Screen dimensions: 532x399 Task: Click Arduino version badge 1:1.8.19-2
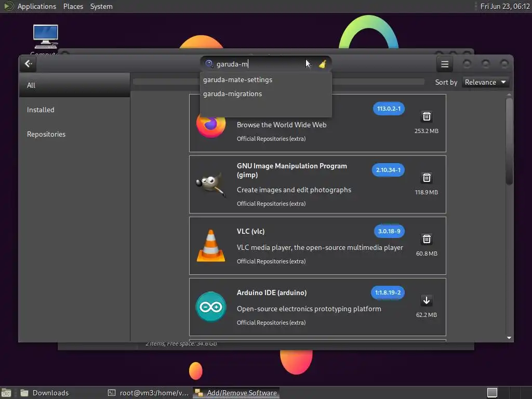388,292
